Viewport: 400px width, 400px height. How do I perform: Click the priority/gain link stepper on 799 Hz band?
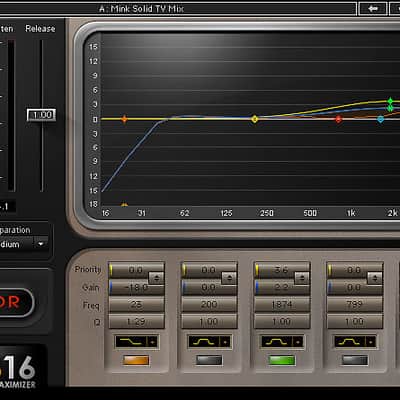tap(374, 278)
